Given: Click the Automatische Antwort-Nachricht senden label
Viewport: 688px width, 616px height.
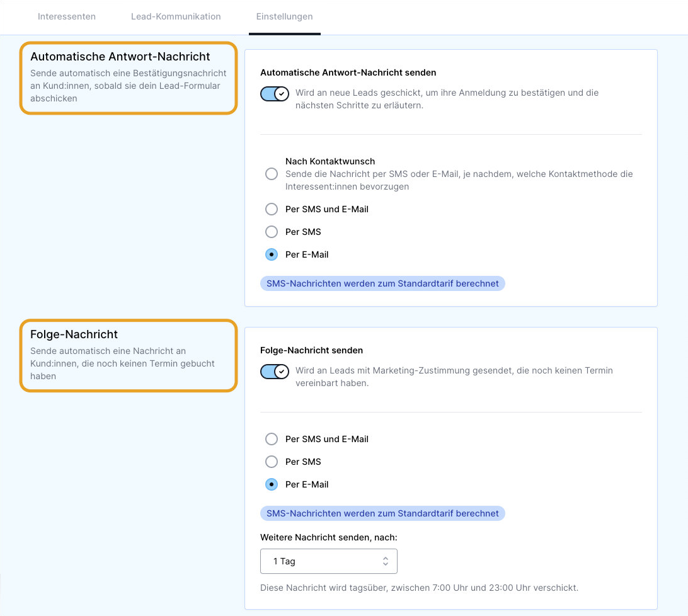Looking at the screenshot, I should [348, 73].
